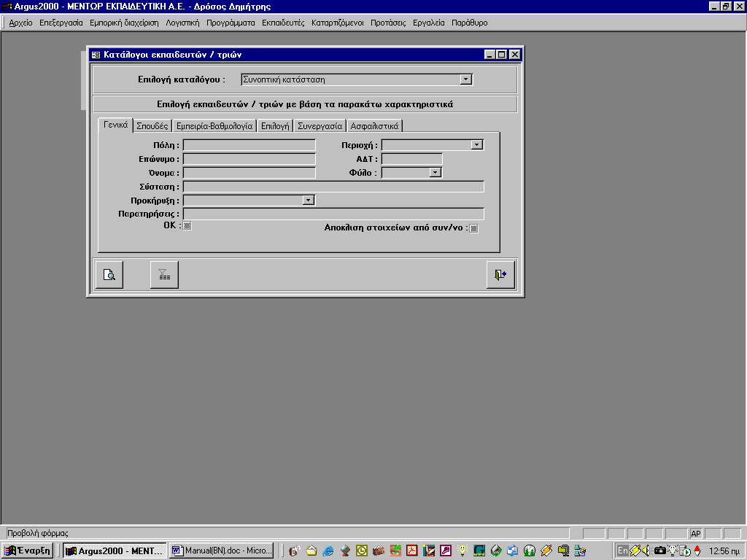The height and width of the screenshot is (560, 747).
Task: Click the print preview magnifier icon
Action: tap(109, 275)
